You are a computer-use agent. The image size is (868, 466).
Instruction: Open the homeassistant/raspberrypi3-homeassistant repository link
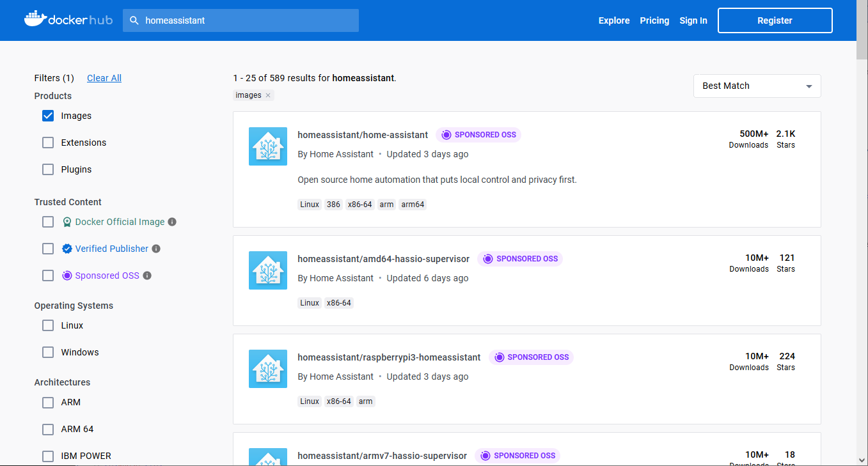389,357
